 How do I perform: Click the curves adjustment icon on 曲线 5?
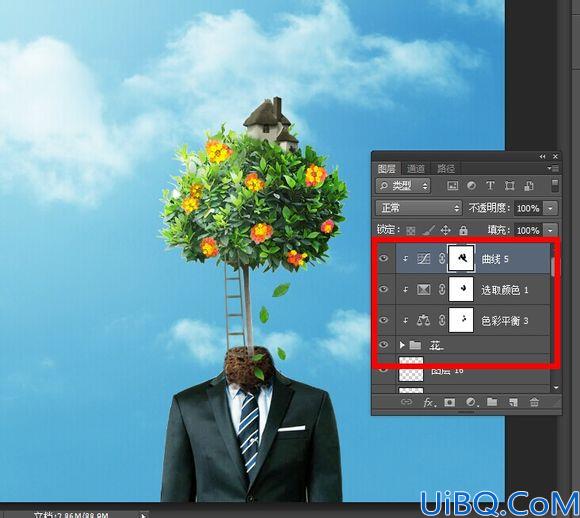click(x=424, y=259)
